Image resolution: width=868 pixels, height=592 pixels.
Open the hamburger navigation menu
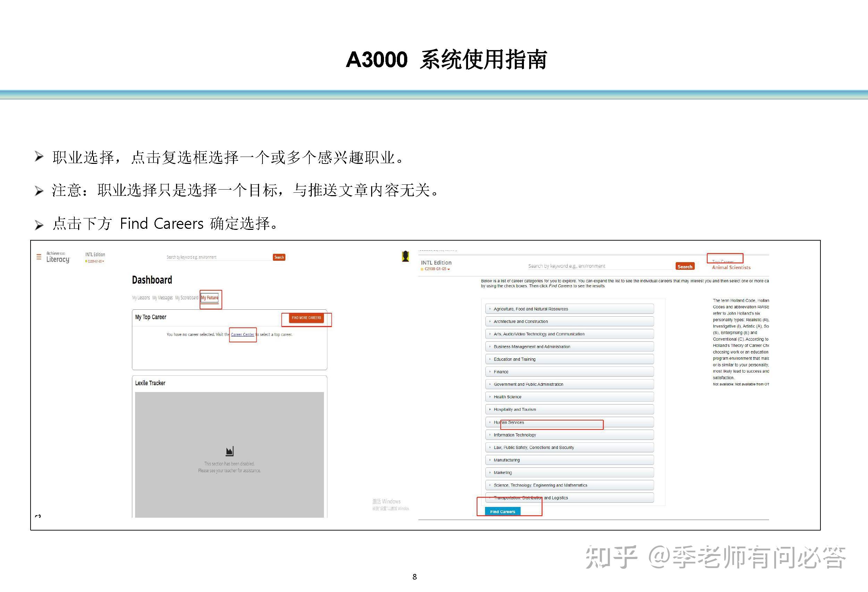[x=39, y=257]
